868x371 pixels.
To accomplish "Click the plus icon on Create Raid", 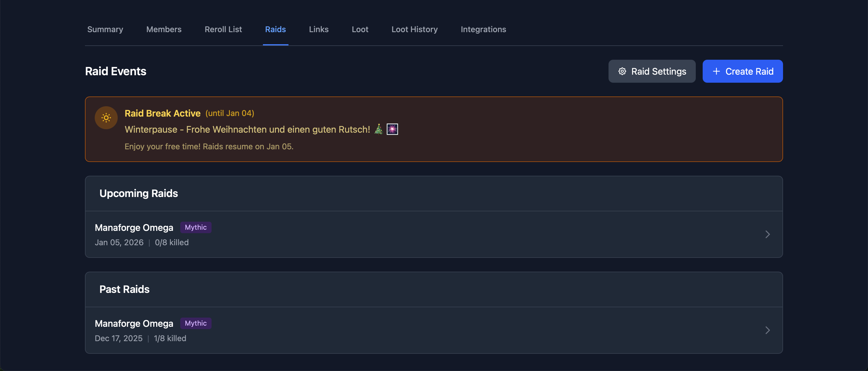I will 716,71.
